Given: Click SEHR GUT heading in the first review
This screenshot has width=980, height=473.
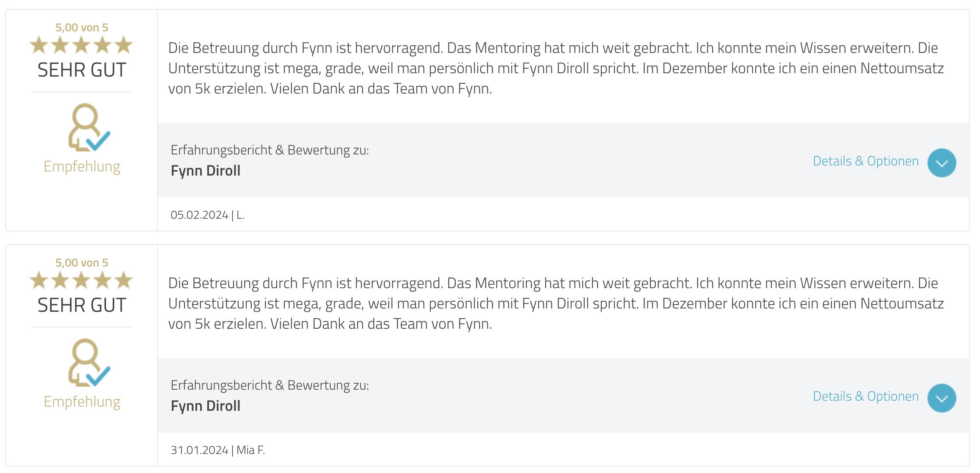Looking at the screenshot, I should pyautogui.click(x=82, y=70).
